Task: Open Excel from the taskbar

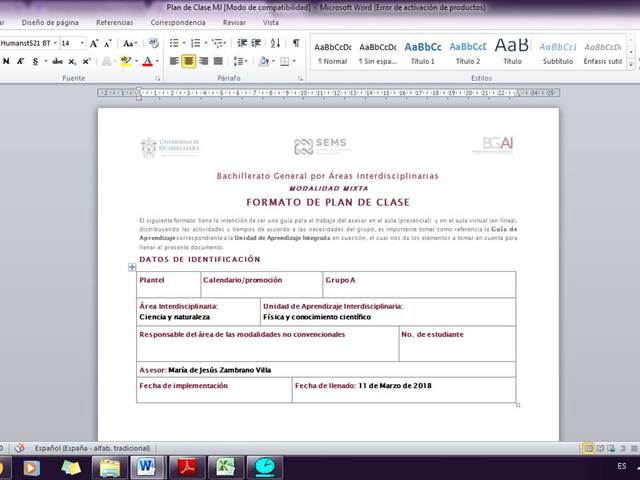Action: tap(225, 468)
